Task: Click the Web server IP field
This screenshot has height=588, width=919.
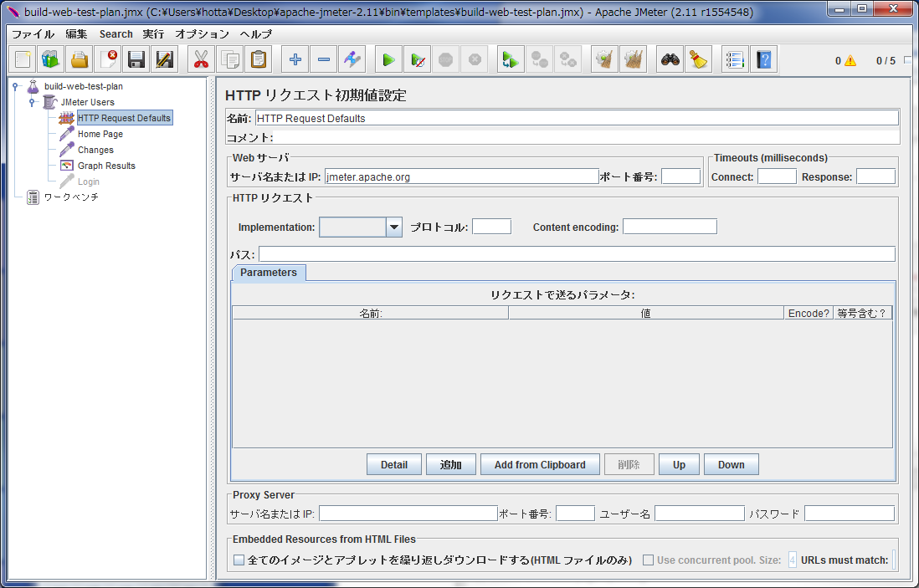Action: click(461, 176)
